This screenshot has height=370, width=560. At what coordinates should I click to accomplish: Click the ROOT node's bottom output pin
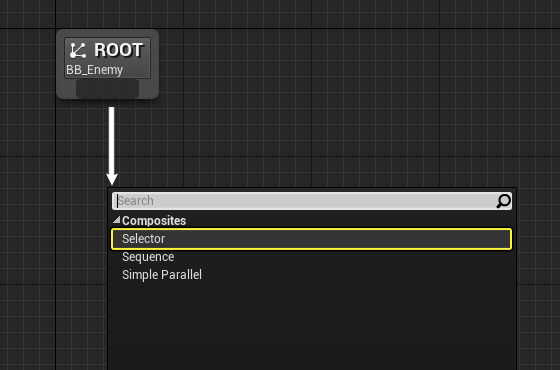click(x=108, y=89)
